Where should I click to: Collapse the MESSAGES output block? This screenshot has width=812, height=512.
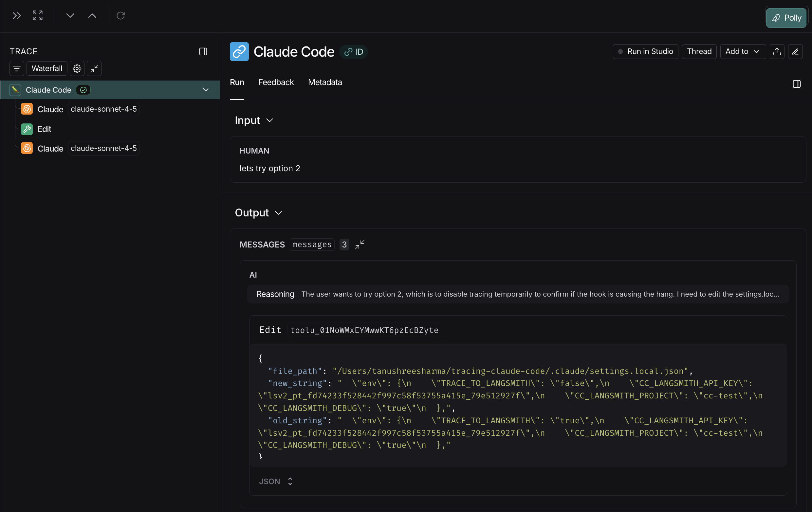tap(360, 245)
